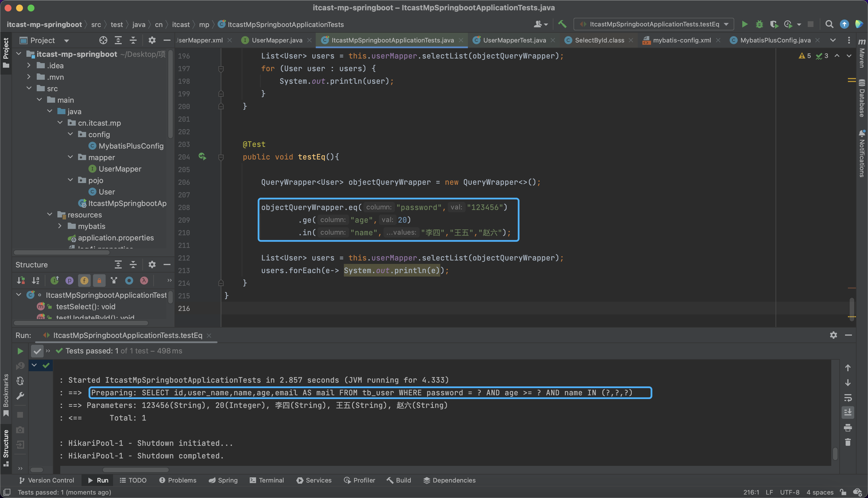Collapse the resources folder

50,215
